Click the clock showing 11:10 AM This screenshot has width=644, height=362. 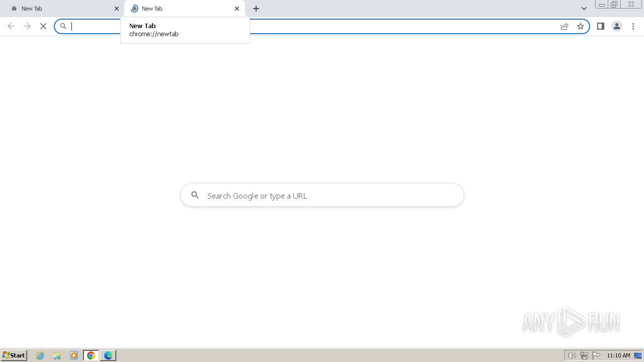618,355
